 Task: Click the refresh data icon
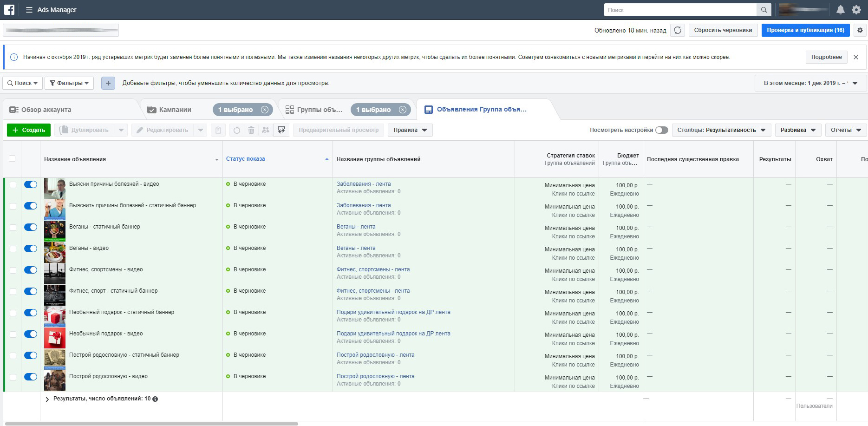(x=678, y=30)
